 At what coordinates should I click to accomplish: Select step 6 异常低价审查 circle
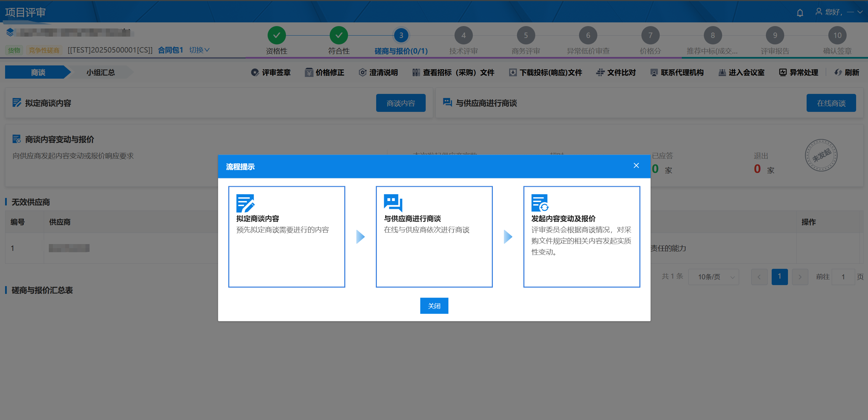(588, 35)
